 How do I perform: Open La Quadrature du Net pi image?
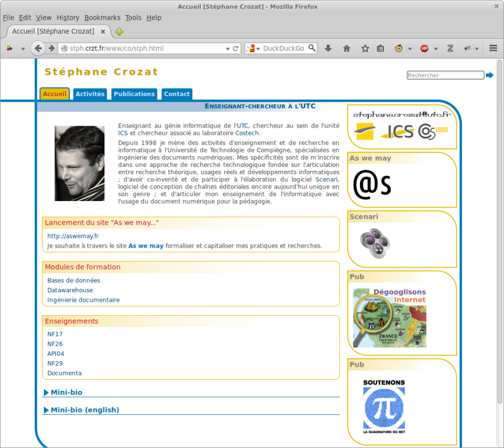coord(384,407)
